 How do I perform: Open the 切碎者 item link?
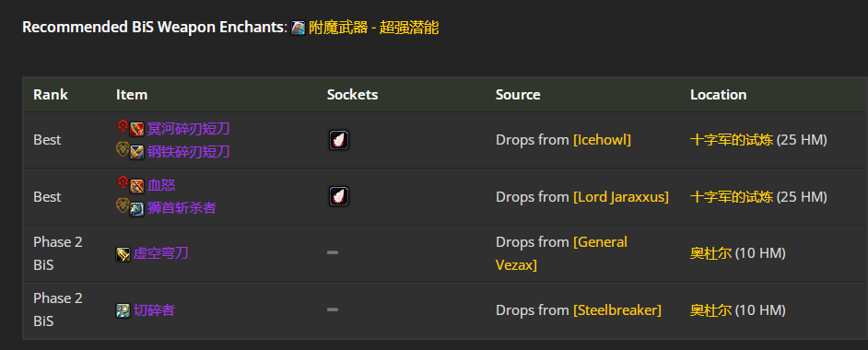154,310
